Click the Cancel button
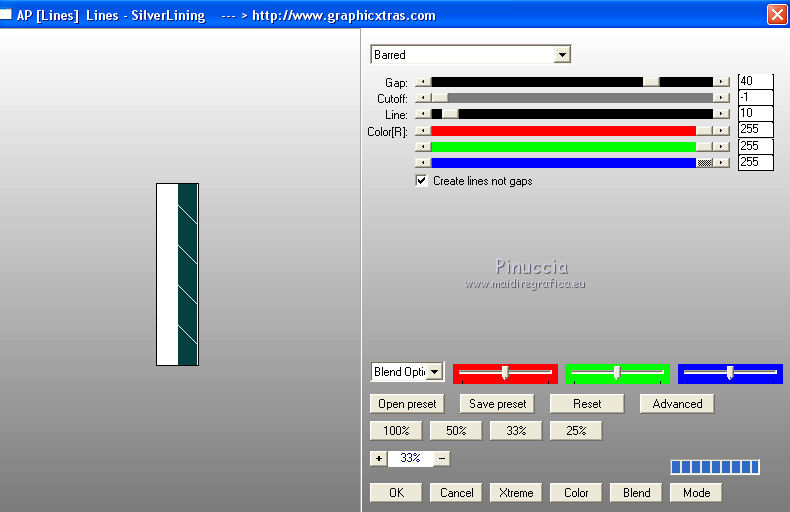 point(456,493)
